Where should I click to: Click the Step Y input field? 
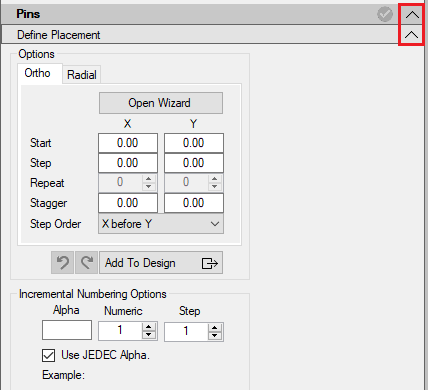[194, 163]
